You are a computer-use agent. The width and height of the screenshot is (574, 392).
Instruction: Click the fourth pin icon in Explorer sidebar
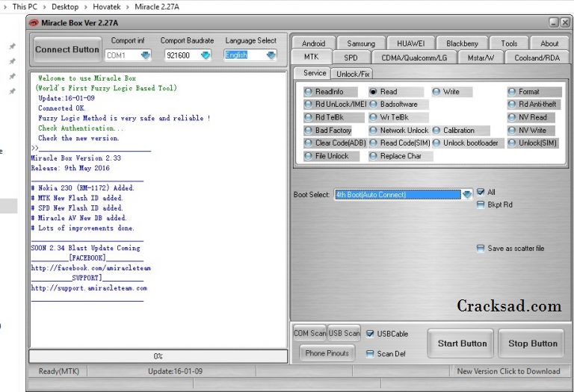(x=12, y=91)
